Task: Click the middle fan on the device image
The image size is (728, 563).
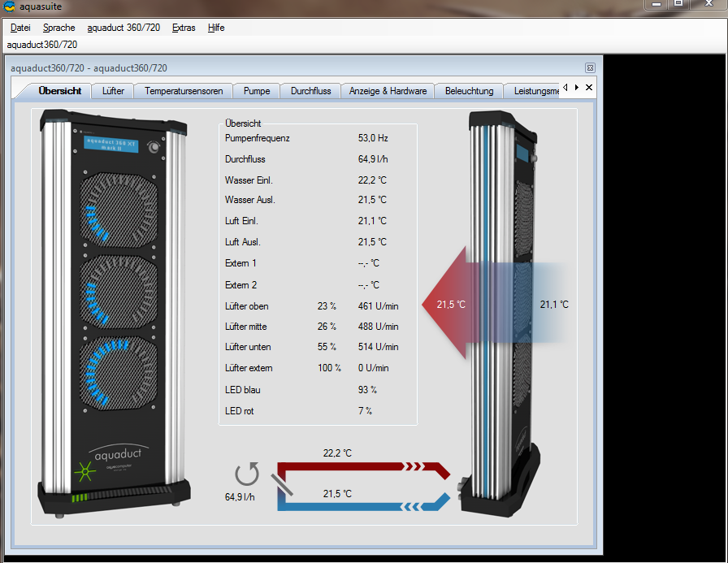Action: 119,293
